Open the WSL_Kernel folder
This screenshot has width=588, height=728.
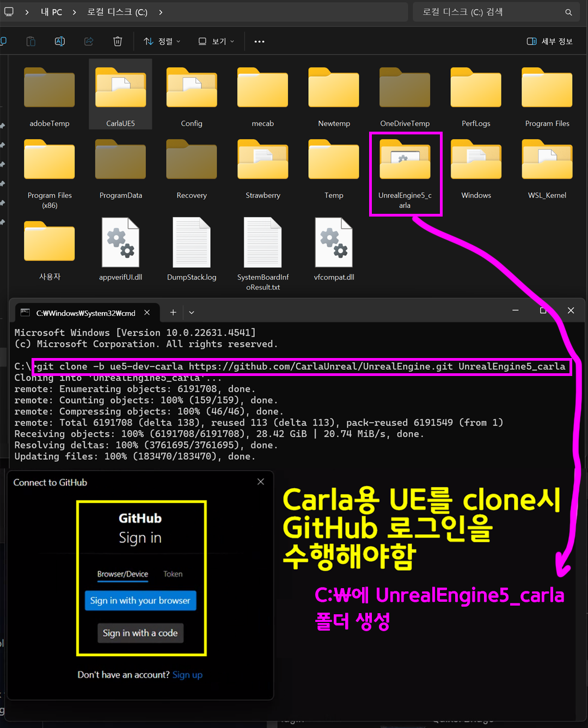tap(547, 169)
